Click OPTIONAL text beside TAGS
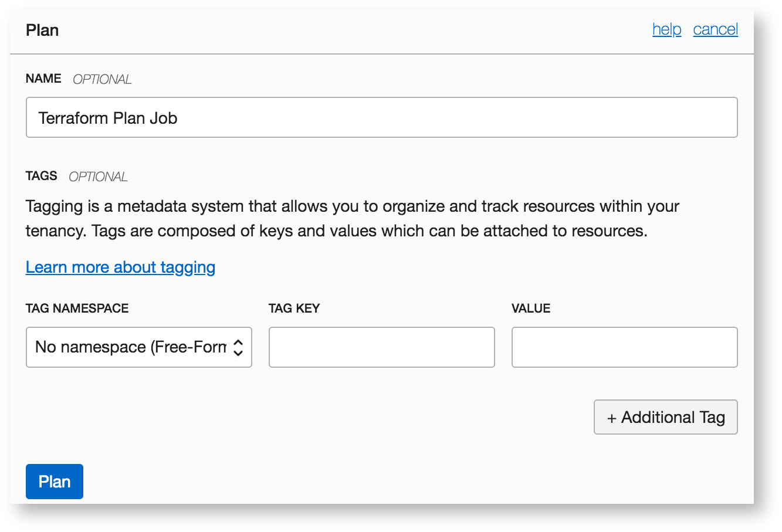This screenshot has width=782, height=532. pyautogui.click(x=98, y=177)
